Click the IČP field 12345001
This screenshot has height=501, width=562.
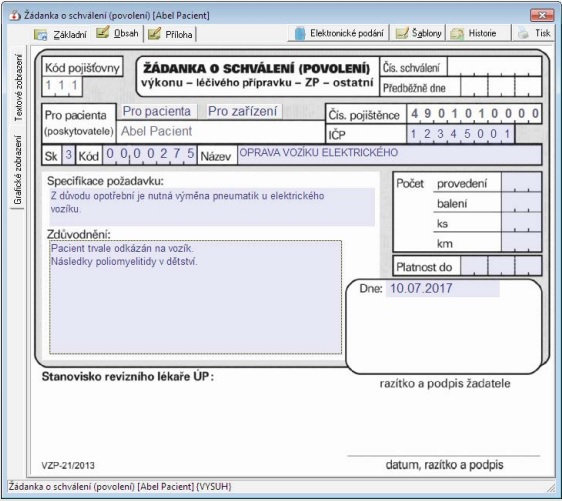pos(461,134)
